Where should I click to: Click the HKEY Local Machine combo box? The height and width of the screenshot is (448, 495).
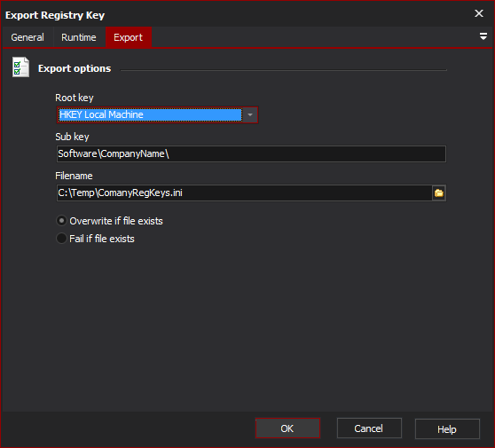[157, 114]
